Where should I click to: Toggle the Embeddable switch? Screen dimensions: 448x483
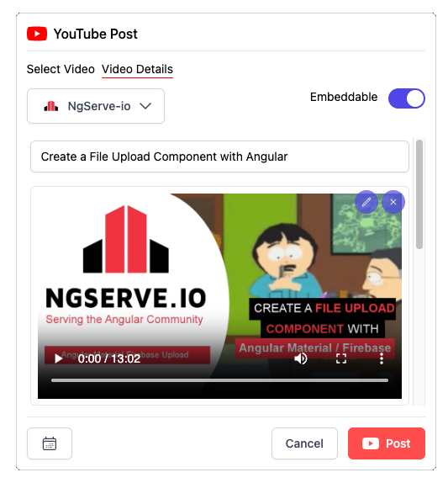point(407,98)
